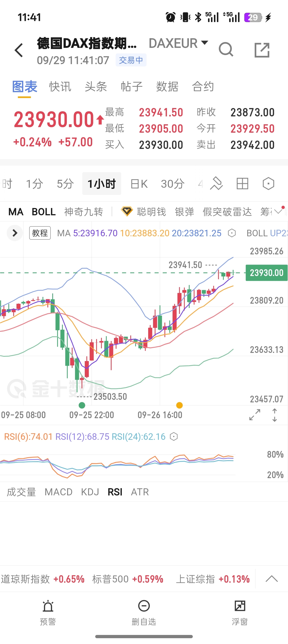This screenshot has width=288, height=644.
Task: Tap the main price 23930.00
Action: click(54, 119)
